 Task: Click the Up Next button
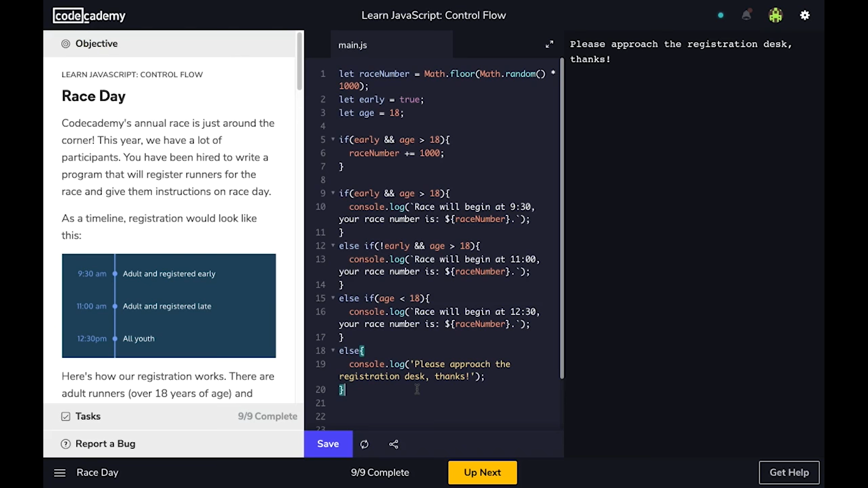482,473
